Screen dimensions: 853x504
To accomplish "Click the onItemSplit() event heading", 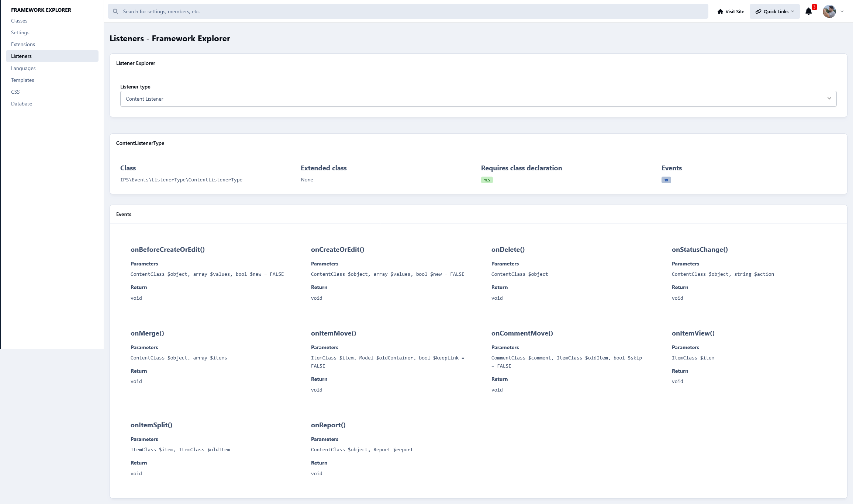I will pos(151,425).
